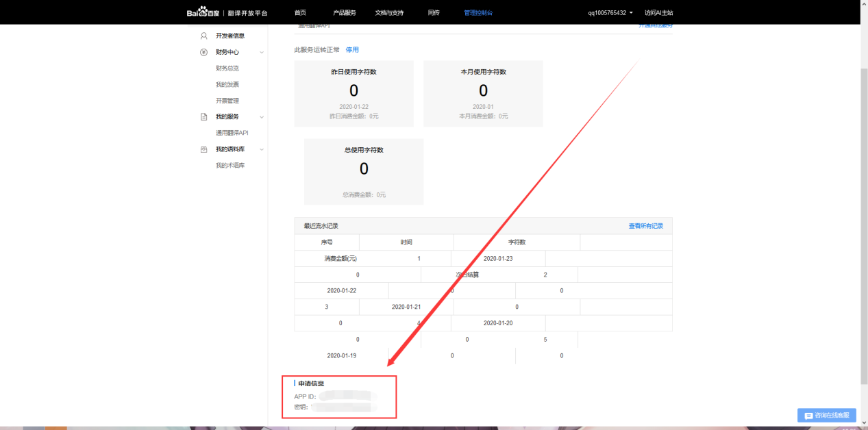Click the 2020-01-23 date cell

[498, 259]
